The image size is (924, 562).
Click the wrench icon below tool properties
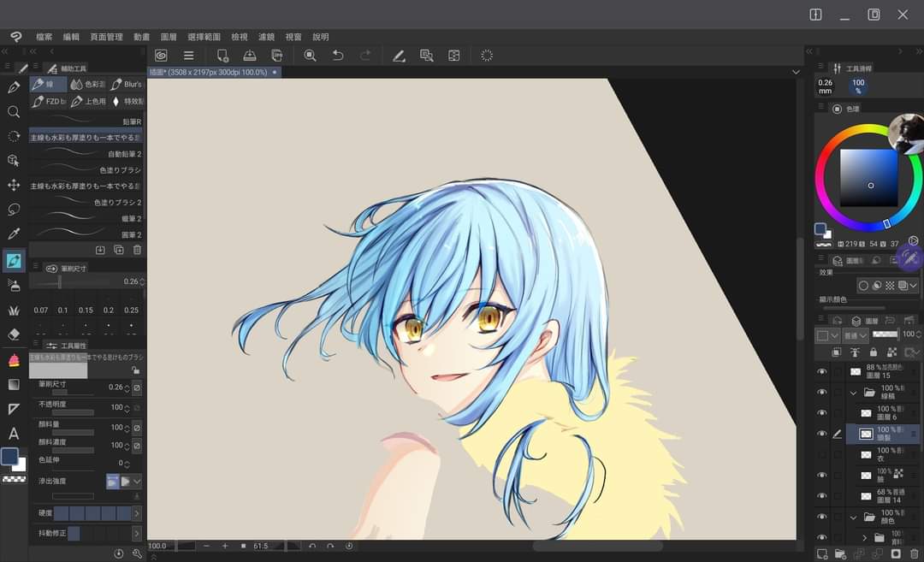pos(137,553)
